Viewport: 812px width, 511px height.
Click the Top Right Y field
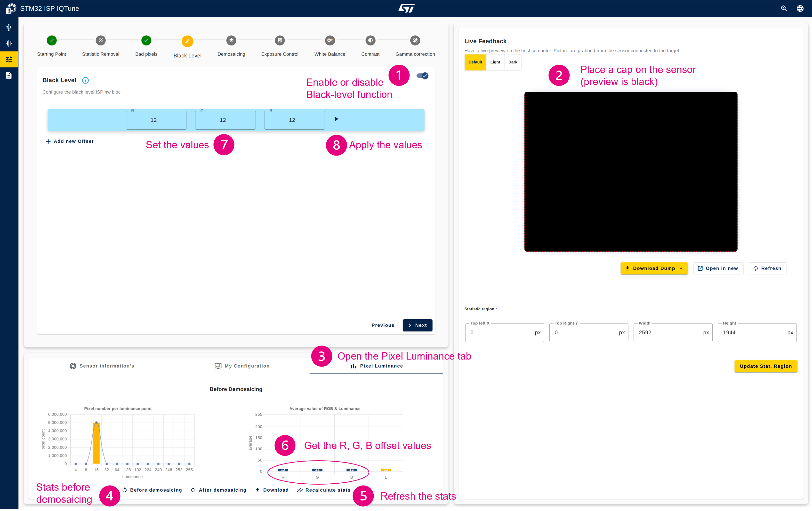[x=588, y=333]
